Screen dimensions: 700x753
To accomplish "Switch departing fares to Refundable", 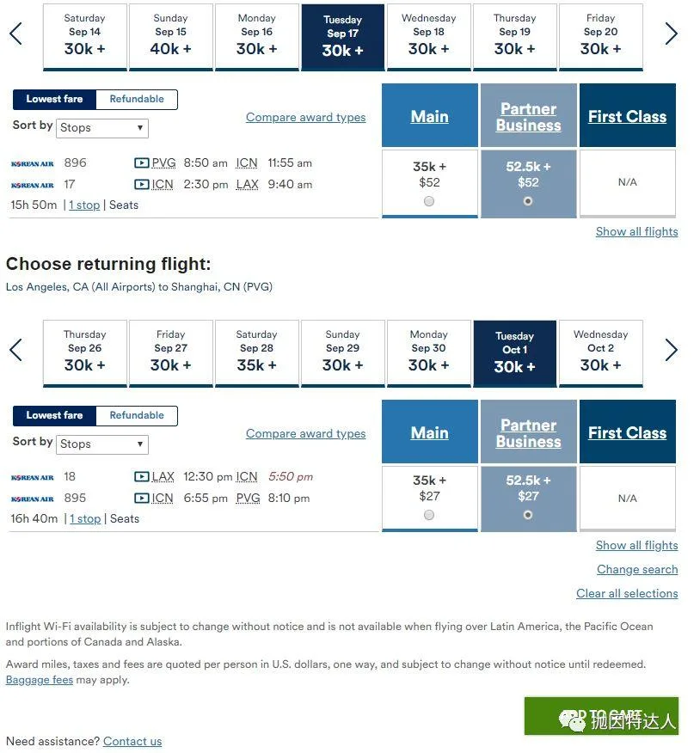I will (x=137, y=99).
